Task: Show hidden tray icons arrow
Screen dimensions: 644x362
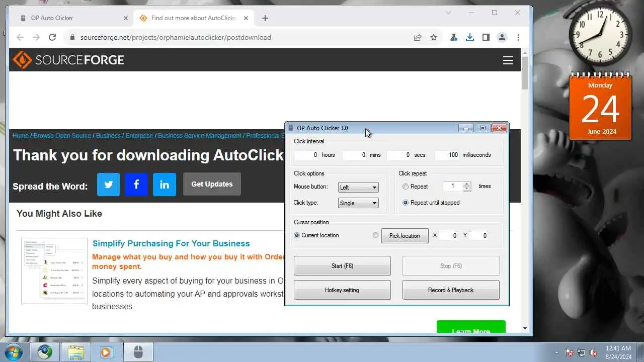Action: (x=556, y=352)
